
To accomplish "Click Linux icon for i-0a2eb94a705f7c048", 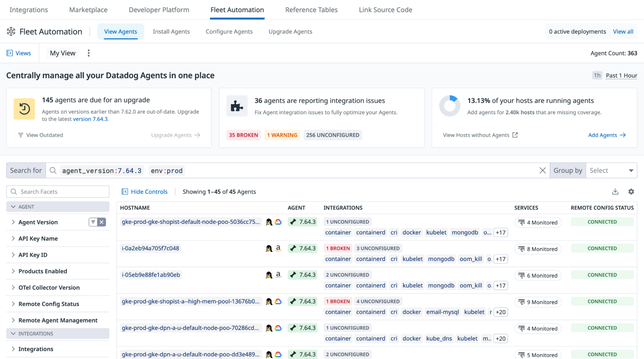I will pyautogui.click(x=269, y=248).
